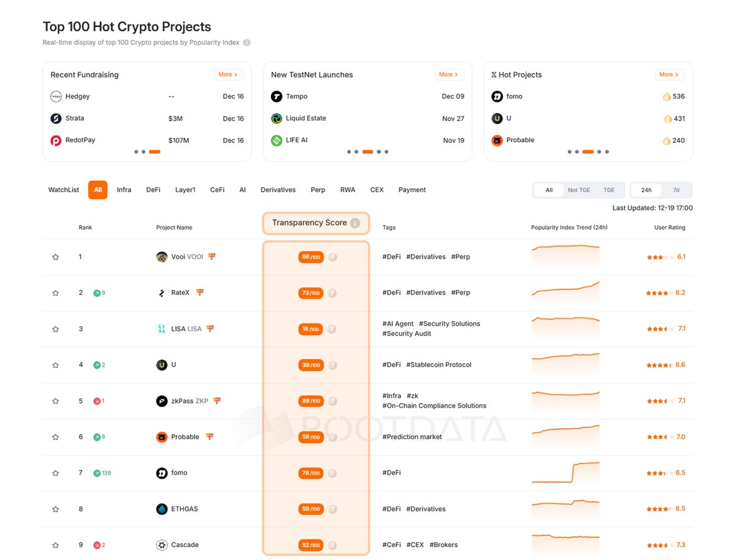Click the "$107M" fundraising amount
Viewport: 736px width, 560px height.
178,140
